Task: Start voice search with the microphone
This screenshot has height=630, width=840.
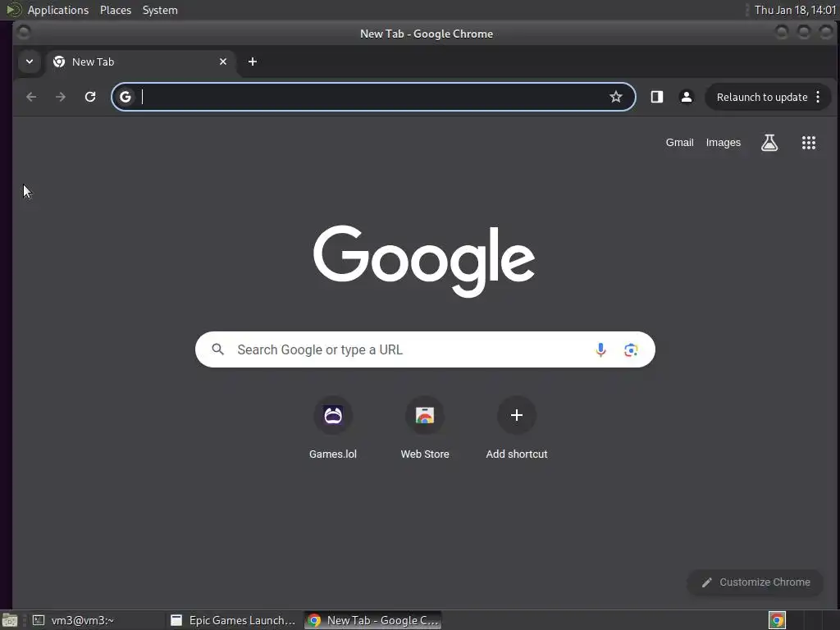Action: click(601, 349)
